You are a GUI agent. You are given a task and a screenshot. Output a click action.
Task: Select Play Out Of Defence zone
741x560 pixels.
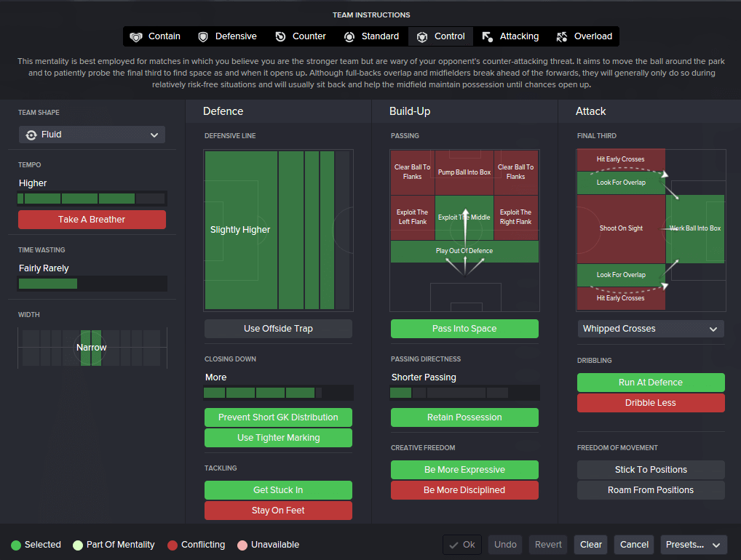click(x=464, y=251)
